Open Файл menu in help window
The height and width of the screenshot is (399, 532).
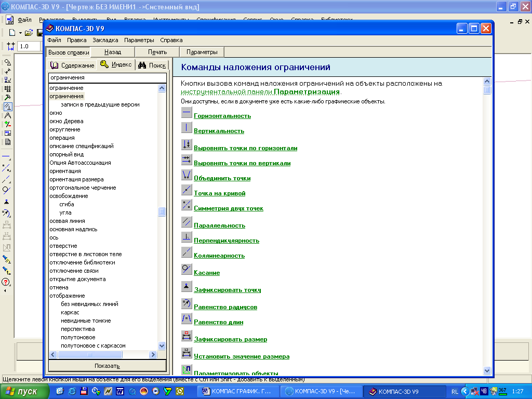[x=54, y=40]
